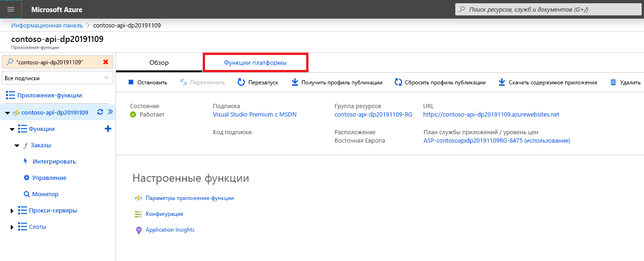Click the icon beside Параметры приложения-функции

(x=138, y=198)
